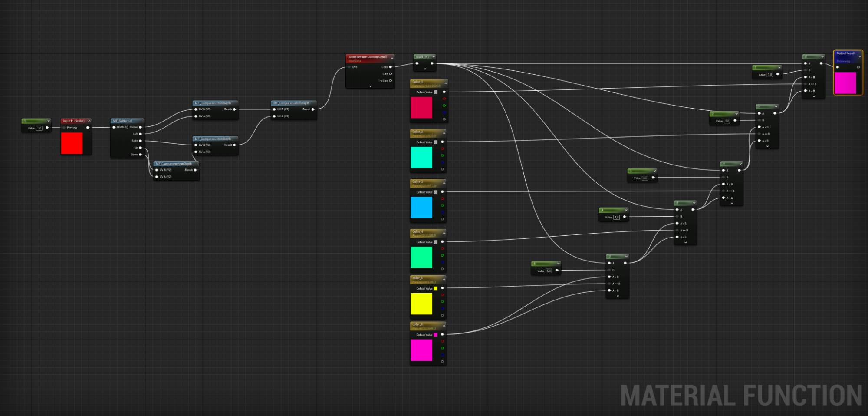This screenshot has width=868, height=416.
Task: Open the SceneTexture:CustomStencil header dropdown arrow
Action: coord(392,58)
